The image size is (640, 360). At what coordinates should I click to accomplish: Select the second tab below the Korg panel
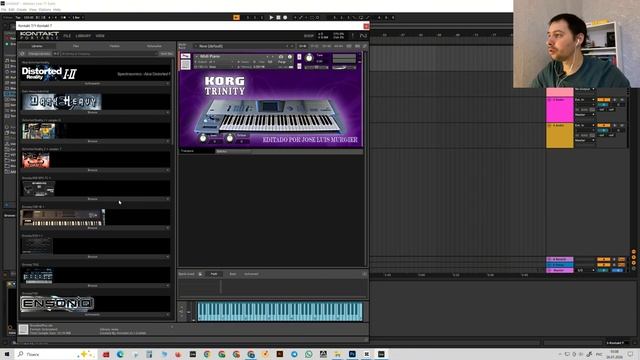pos(233,151)
